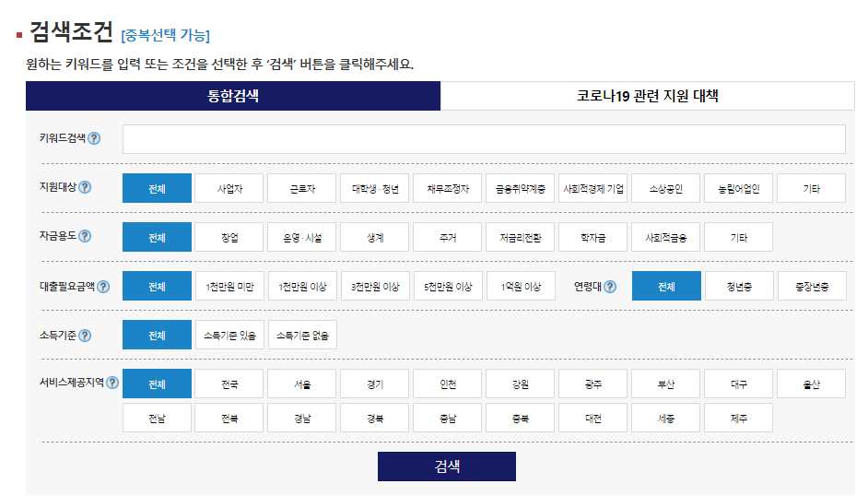Choose the 1천만원 미만 loan amount
The height and width of the screenshot is (496, 868).
pyautogui.click(x=229, y=286)
